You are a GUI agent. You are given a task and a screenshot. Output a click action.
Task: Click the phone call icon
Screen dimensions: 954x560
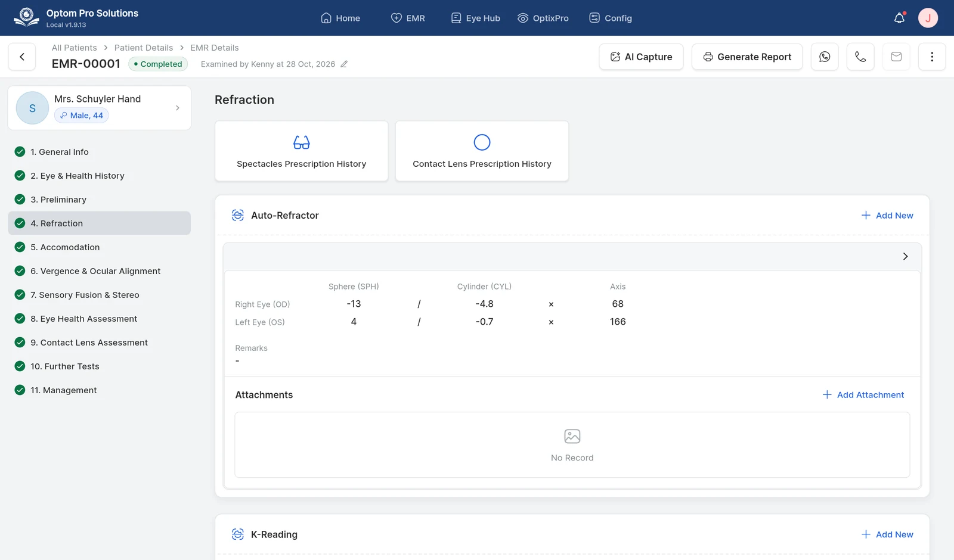[x=860, y=57]
